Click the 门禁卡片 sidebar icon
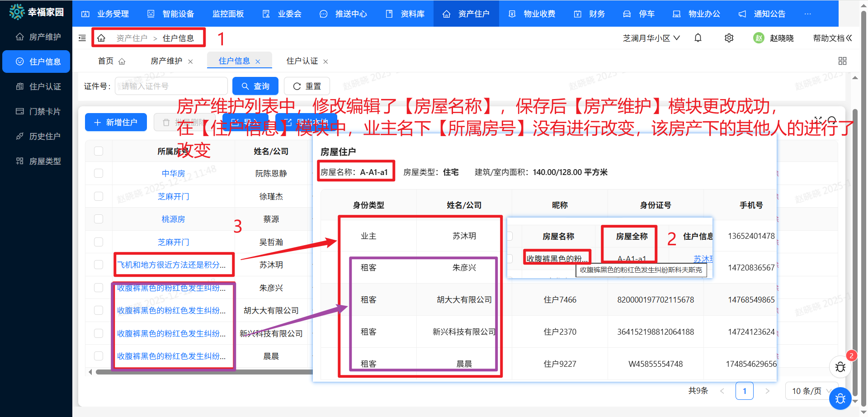 point(20,111)
